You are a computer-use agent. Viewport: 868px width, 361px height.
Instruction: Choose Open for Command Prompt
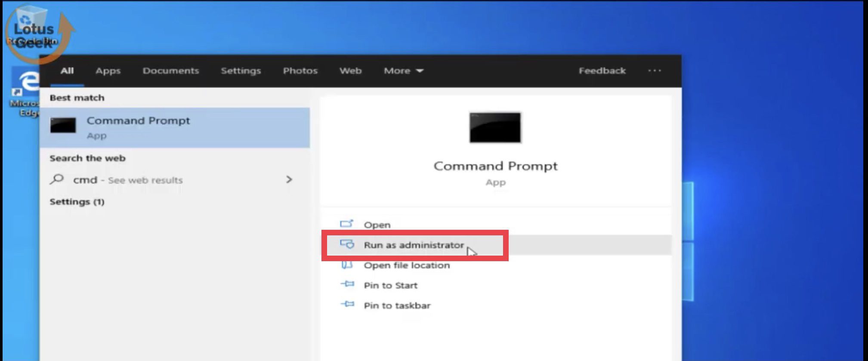(496, 225)
